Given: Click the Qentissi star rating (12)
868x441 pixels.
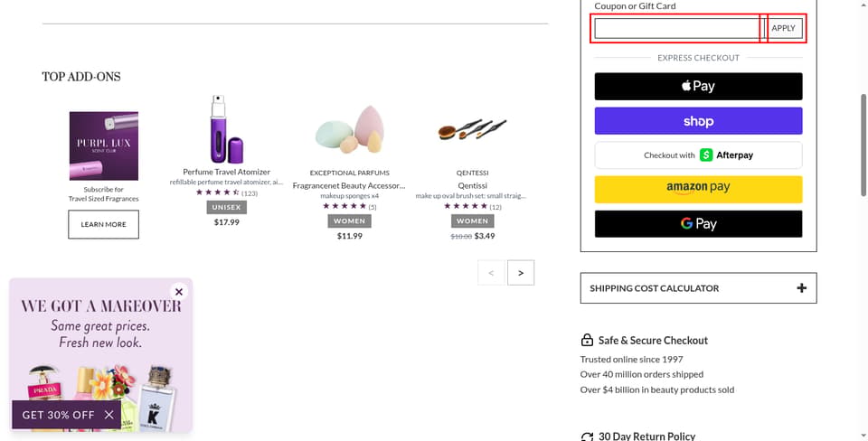Looking at the screenshot, I should coord(472,206).
